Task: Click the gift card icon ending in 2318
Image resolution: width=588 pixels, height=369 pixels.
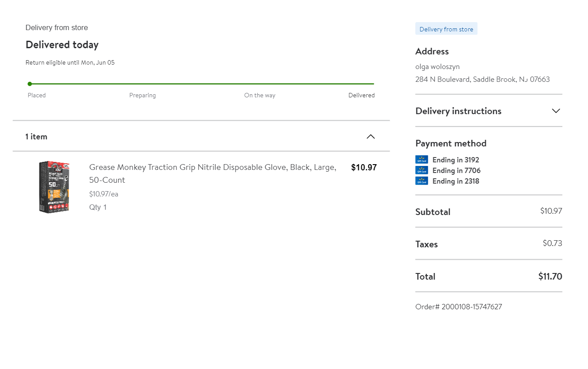Action: [422, 181]
